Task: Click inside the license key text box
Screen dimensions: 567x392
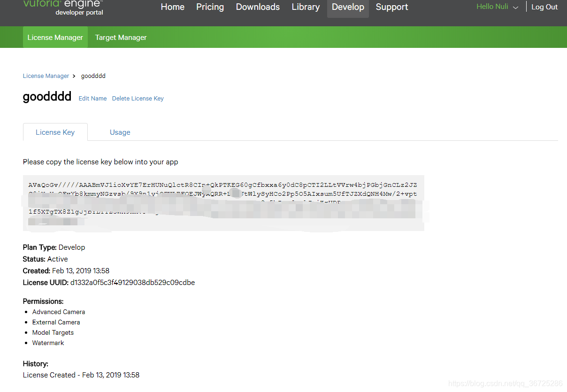Action: [223, 203]
